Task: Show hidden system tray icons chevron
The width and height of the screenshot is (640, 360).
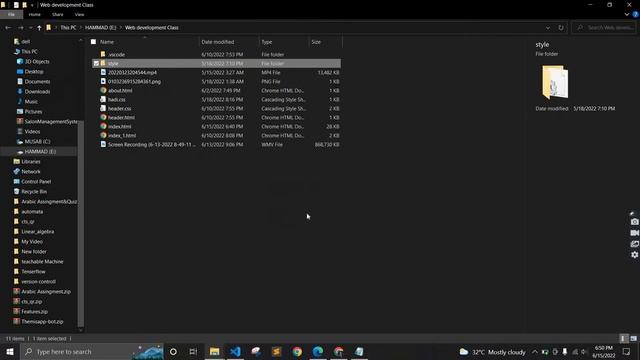Action: (x=535, y=352)
